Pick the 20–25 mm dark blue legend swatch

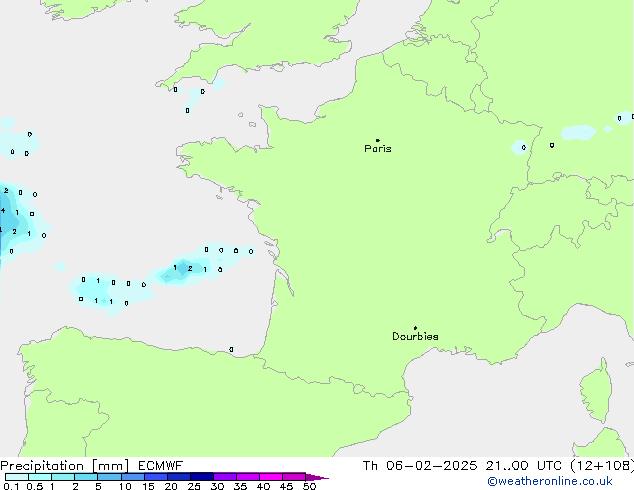(x=179, y=477)
